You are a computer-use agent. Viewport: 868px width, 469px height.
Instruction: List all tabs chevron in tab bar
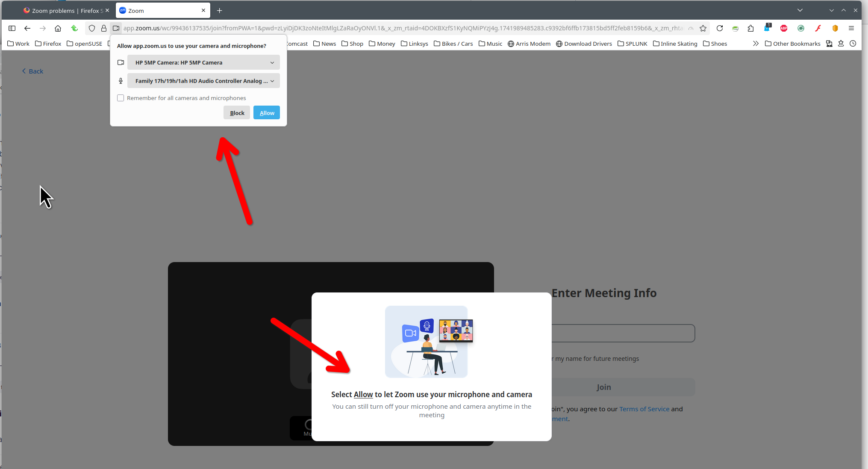(x=800, y=10)
